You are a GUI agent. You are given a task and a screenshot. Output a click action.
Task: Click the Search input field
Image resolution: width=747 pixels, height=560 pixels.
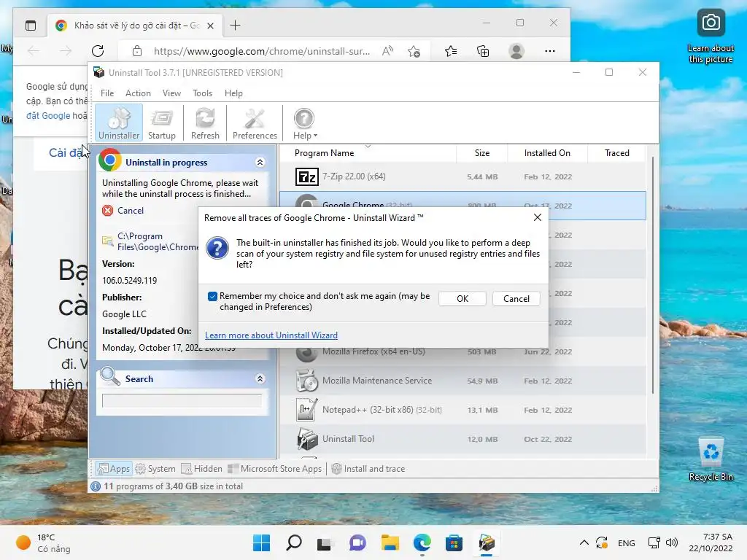point(182,401)
